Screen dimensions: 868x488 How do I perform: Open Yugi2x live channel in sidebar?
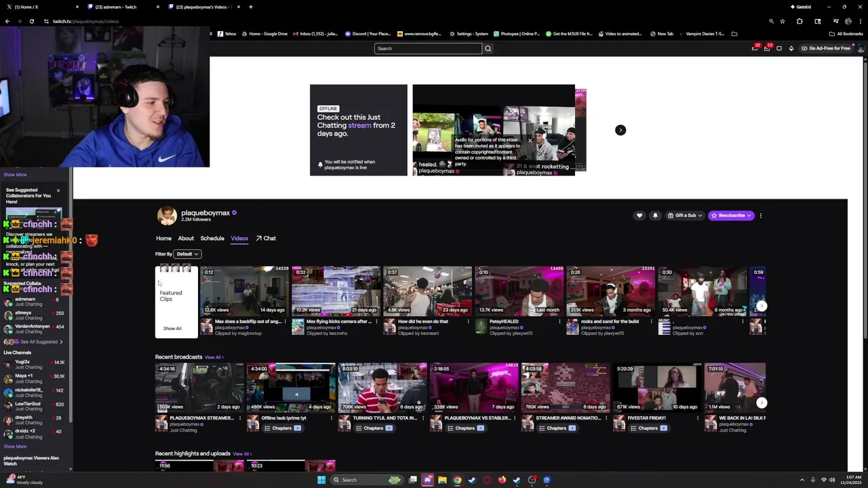click(x=34, y=365)
